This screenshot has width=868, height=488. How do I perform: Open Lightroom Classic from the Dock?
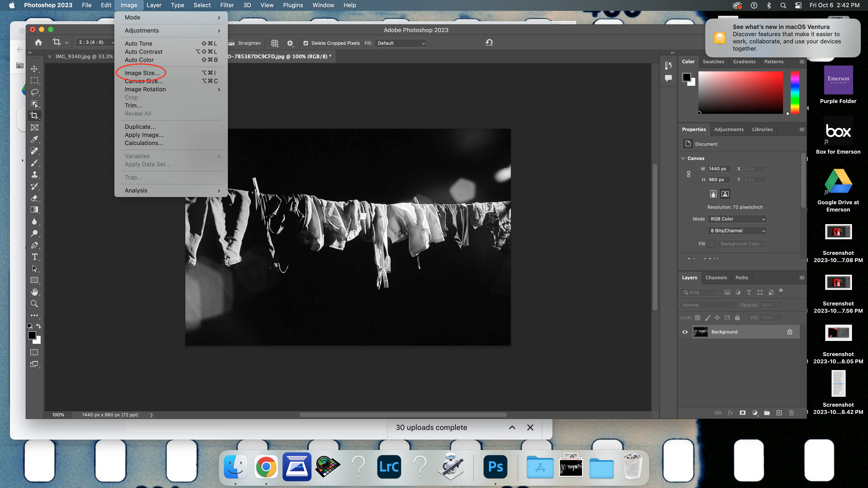tap(389, 467)
